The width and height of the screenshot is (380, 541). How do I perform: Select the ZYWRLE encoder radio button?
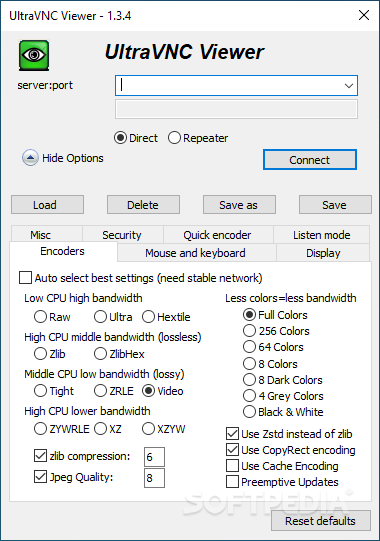point(40,429)
